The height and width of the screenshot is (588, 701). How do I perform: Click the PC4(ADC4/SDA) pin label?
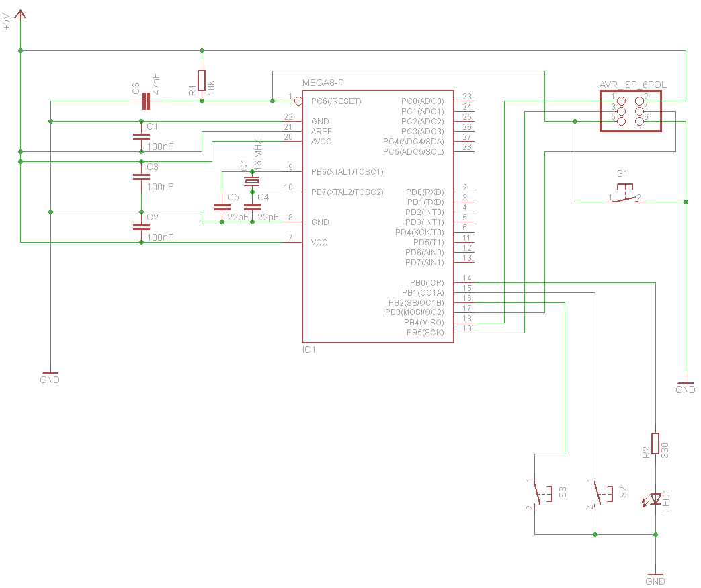[413, 141]
